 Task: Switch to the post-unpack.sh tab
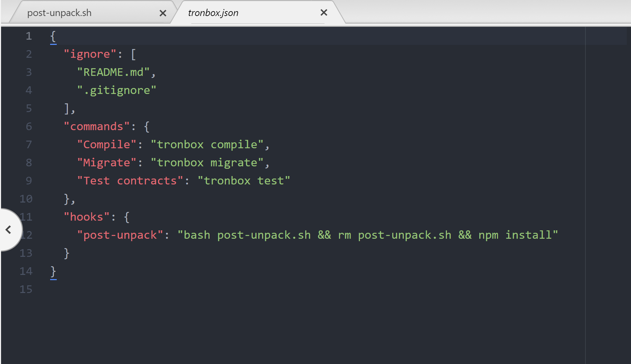59,13
